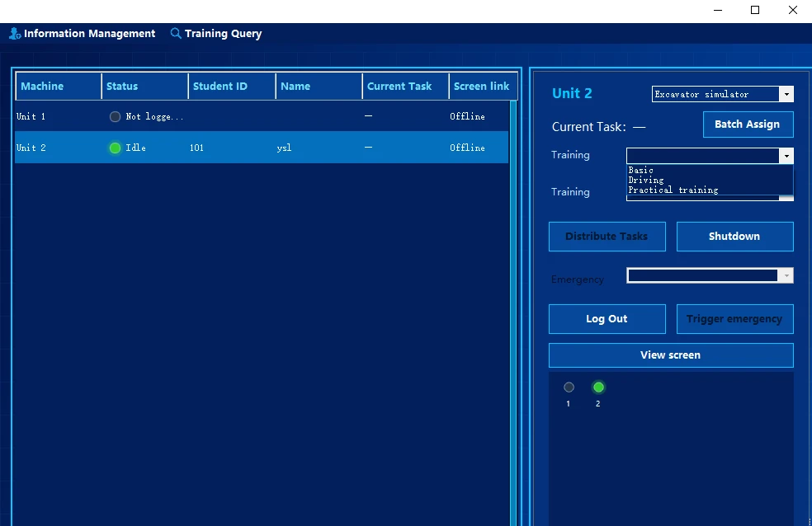Click the 'Not logge...' status text
The image size is (812, 526).
pos(154,117)
